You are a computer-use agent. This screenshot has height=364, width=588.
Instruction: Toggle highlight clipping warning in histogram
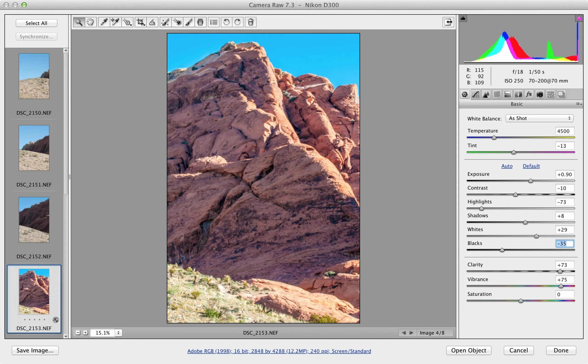[x=579, y=18]
